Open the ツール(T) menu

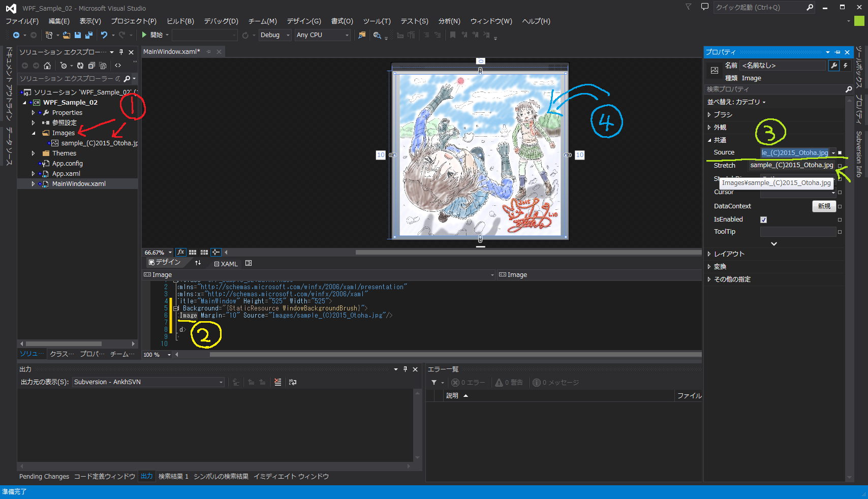point(377,21)
